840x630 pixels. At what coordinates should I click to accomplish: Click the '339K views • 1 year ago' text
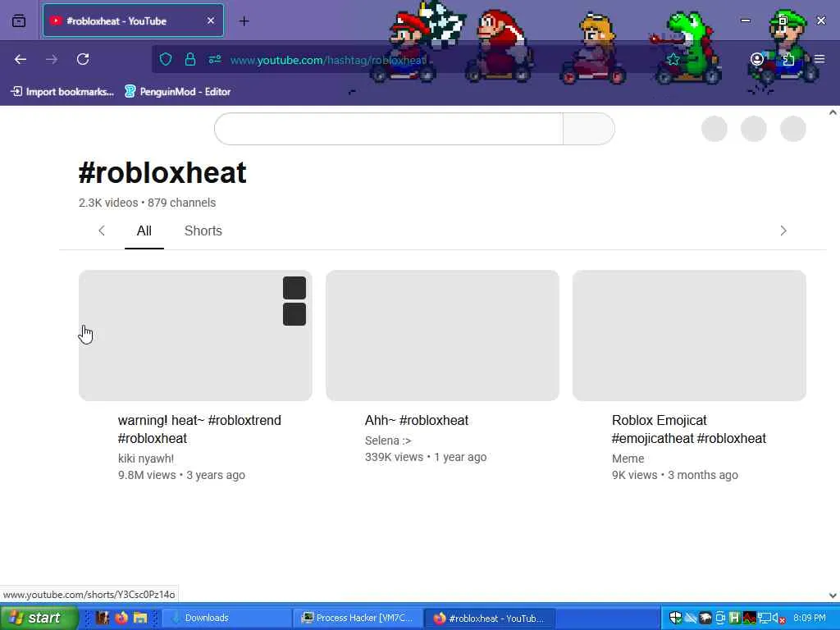pos(426,457)
